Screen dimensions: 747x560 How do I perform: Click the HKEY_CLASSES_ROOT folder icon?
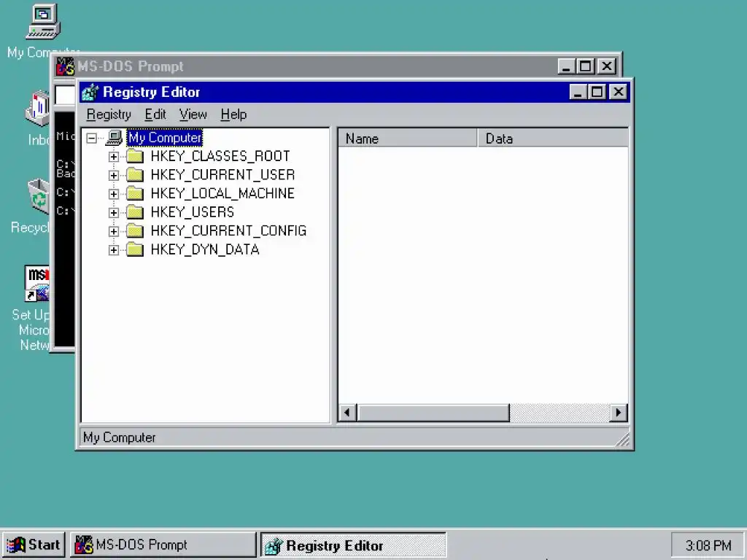pos(135,156)
